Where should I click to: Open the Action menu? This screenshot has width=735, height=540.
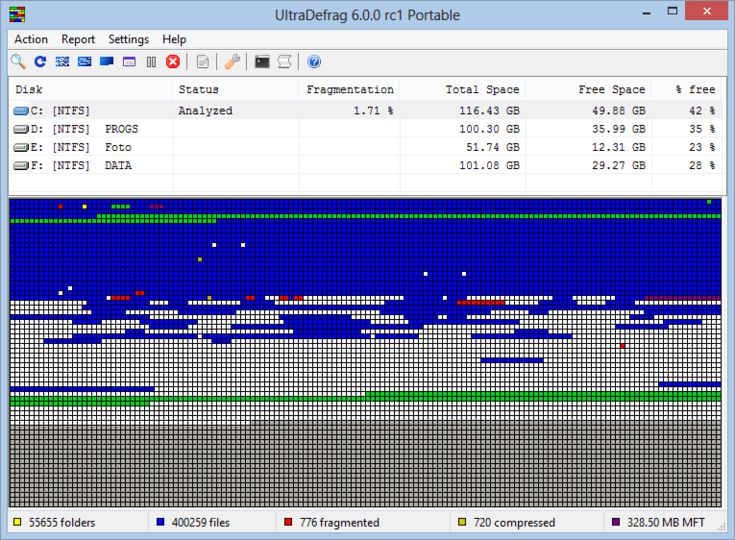(x=31, y=39)
